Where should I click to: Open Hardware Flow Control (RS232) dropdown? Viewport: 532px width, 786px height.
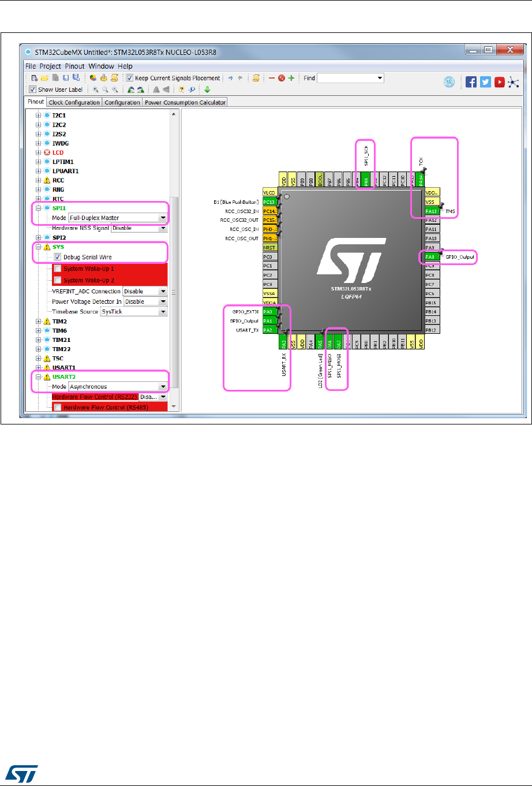153,397
